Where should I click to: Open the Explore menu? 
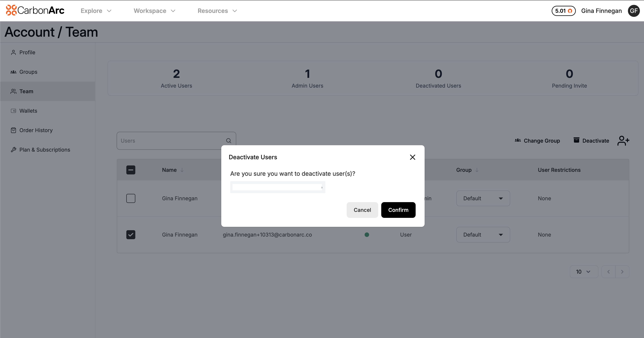point(96,11)
